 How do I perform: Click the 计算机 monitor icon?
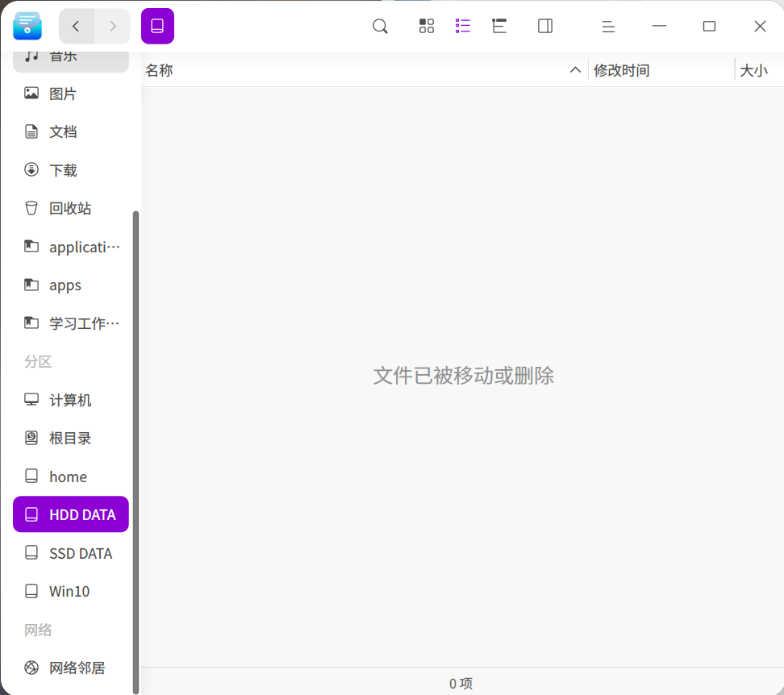pos(31,400)
